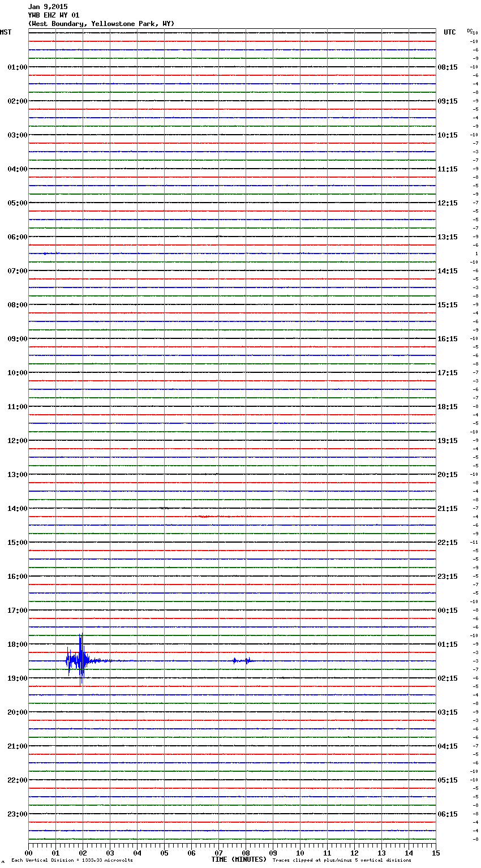Select the "YWB EHZ WY 01" station code
The image size is (481, 868).
tap(54, 15)
